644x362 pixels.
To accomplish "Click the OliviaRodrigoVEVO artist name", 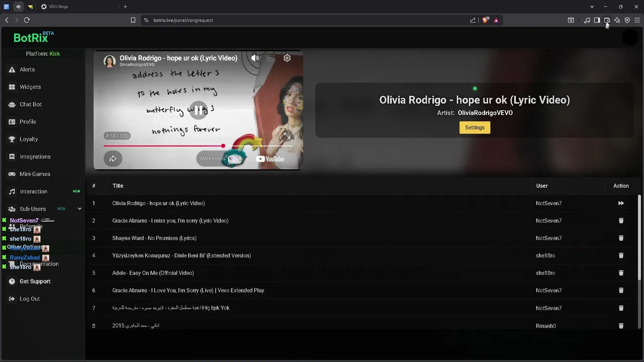I will pyautogui.click(x=485, y=113).
